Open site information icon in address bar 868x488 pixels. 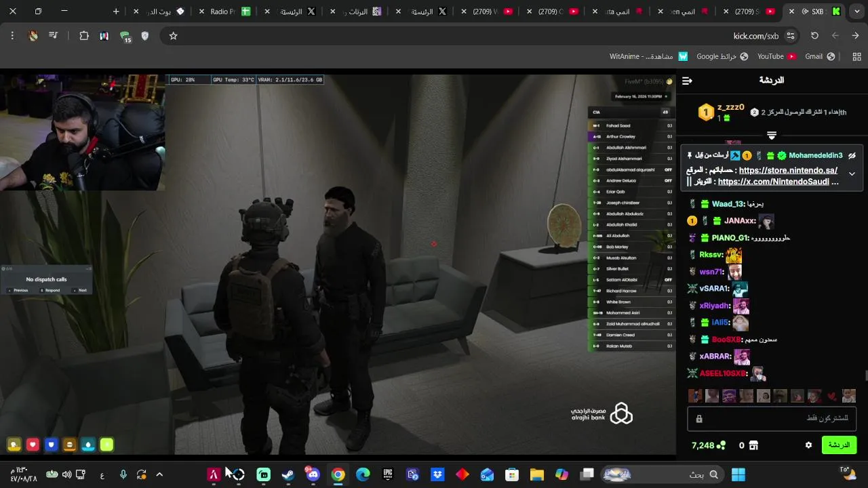(x=790, y=36)
